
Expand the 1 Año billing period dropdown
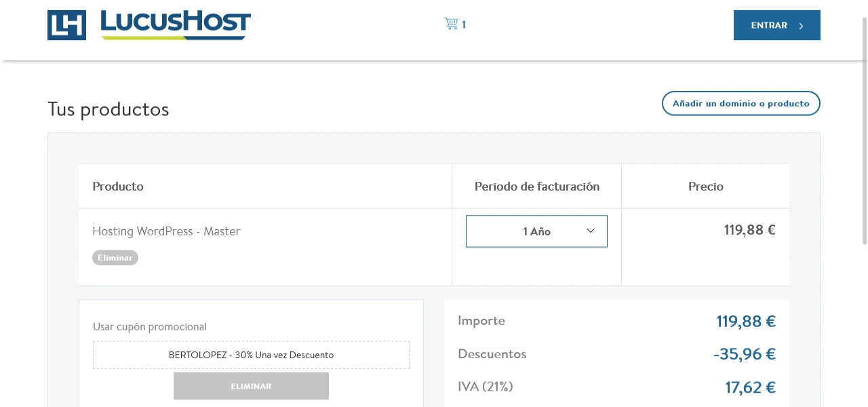(536, 231)
